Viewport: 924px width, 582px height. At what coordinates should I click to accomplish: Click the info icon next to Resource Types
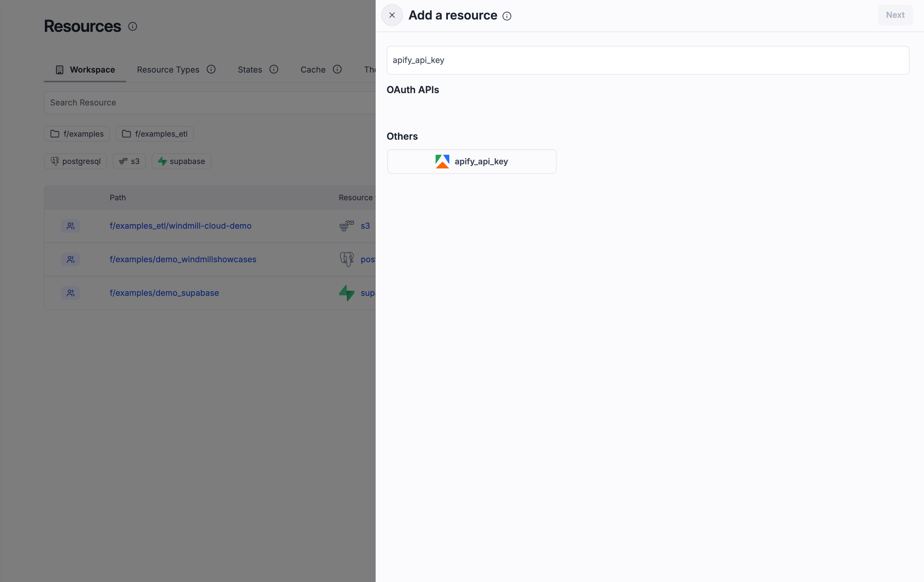click(211, 69)
